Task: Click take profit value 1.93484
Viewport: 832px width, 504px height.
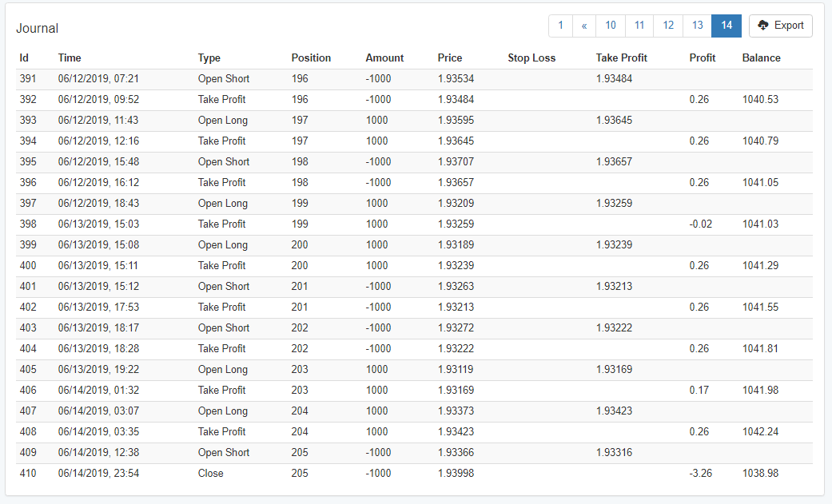Action: (614, 78)
